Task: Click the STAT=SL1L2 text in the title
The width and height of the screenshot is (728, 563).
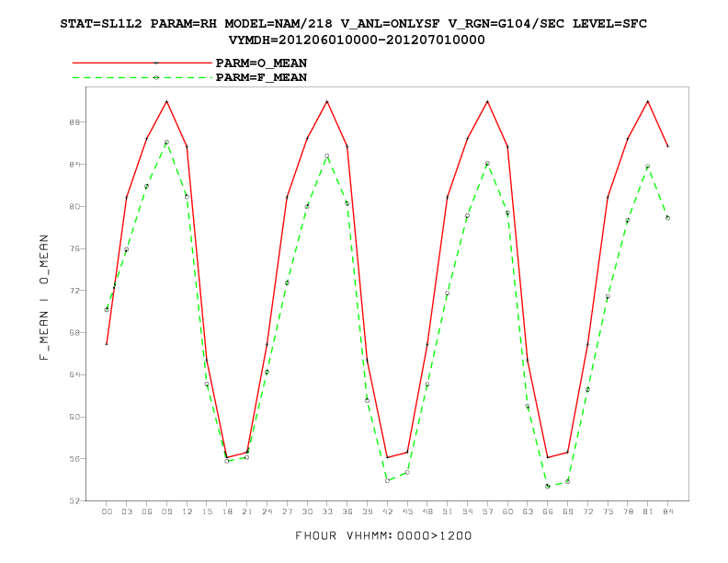Action: click(101, 24)
